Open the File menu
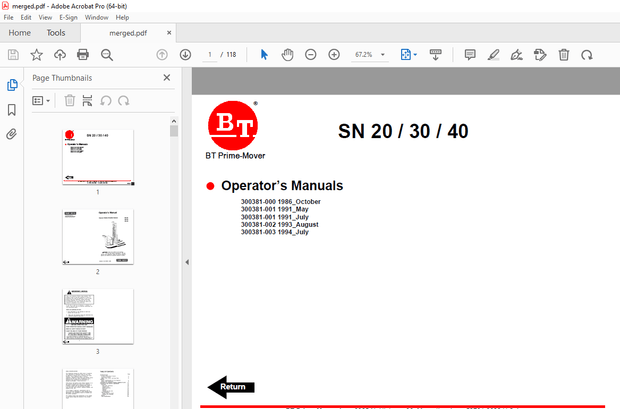The image size is (620, 409). pos(8,17)
